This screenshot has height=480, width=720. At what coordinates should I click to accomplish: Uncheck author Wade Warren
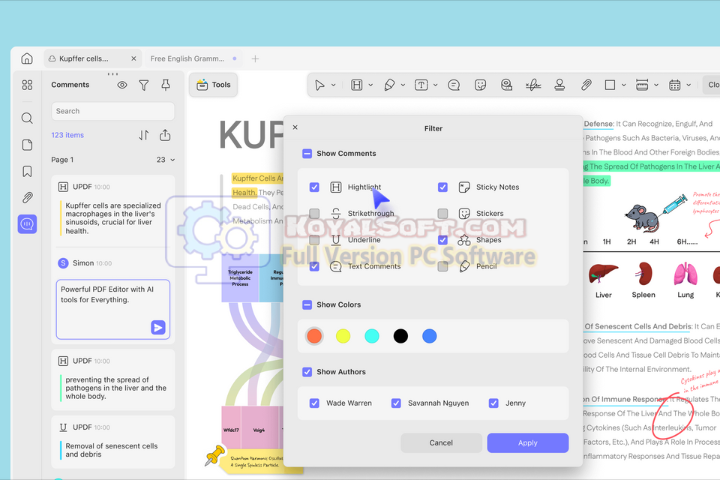coord(314,403)
